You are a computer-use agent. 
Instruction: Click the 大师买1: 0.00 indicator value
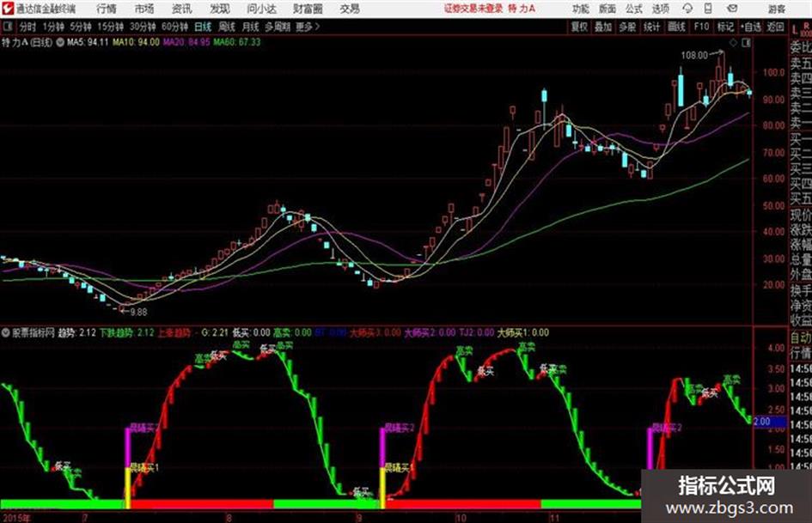tap(523, 332)
